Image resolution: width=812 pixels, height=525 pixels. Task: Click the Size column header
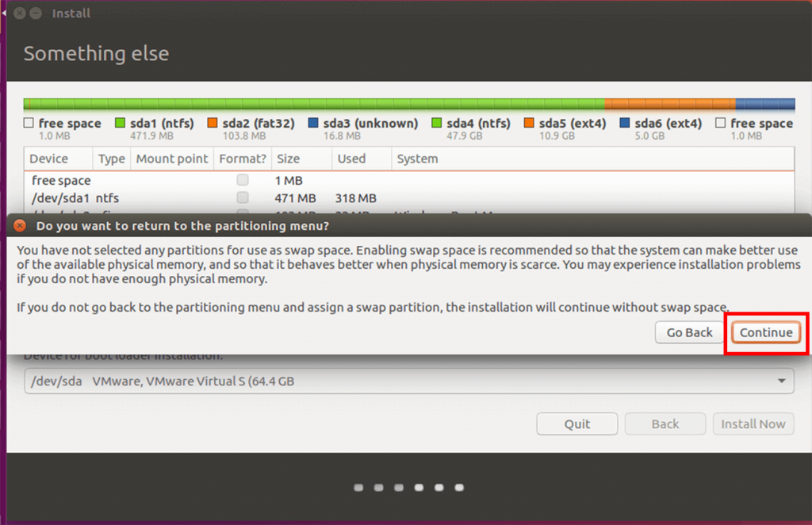(x=287, y=159)
